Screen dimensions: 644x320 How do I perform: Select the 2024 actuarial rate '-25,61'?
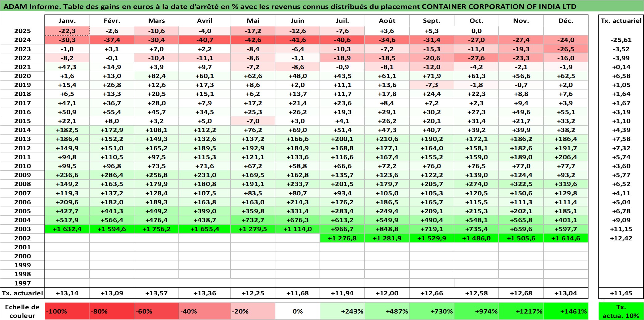[x=621, y=40]
